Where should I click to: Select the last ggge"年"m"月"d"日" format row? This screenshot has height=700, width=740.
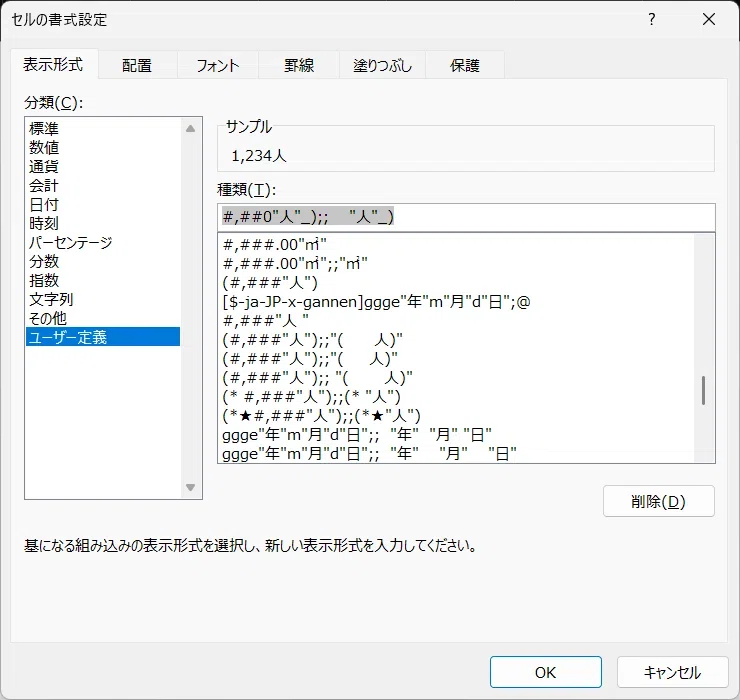click(x=457, y=454)
